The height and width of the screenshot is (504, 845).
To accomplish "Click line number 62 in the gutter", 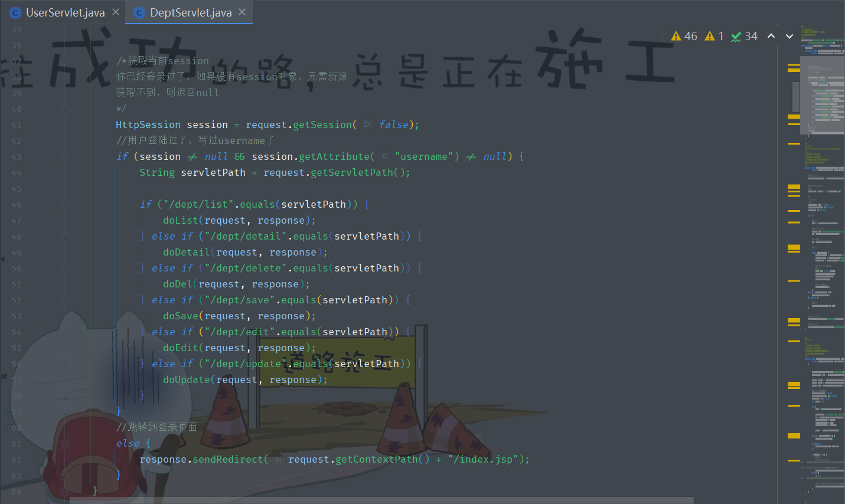I will pos(16,460).
